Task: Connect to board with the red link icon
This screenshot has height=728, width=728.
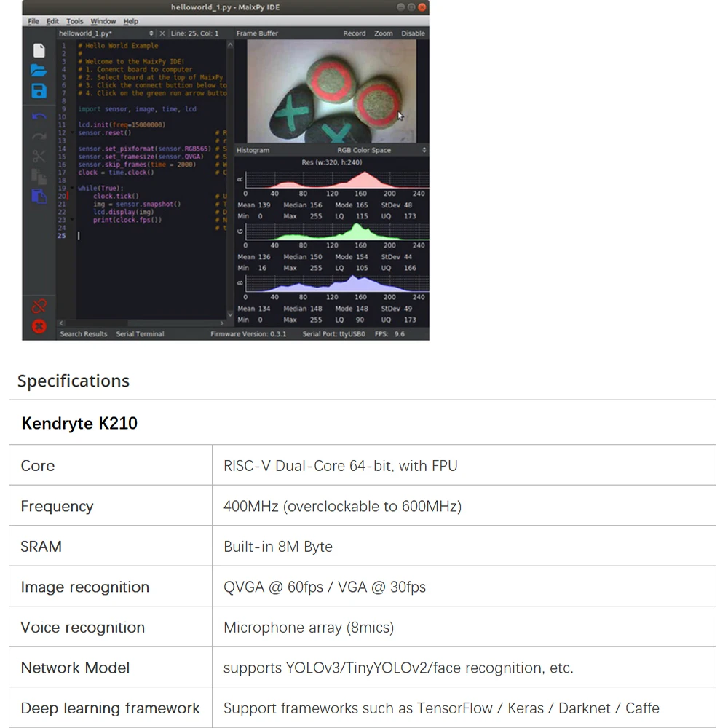Action: click(x=39, y=306)
